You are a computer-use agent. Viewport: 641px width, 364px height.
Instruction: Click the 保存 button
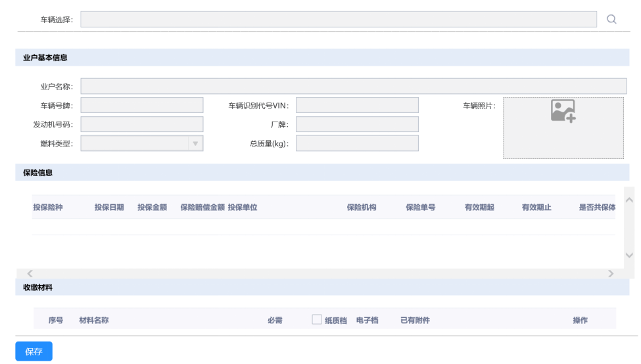pos(34,352)
